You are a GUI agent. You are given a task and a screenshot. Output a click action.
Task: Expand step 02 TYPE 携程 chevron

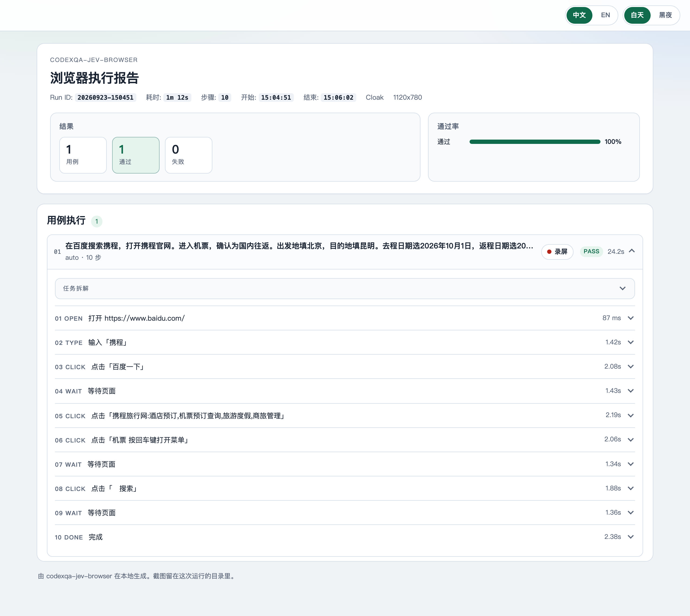(x=630, y=342)
